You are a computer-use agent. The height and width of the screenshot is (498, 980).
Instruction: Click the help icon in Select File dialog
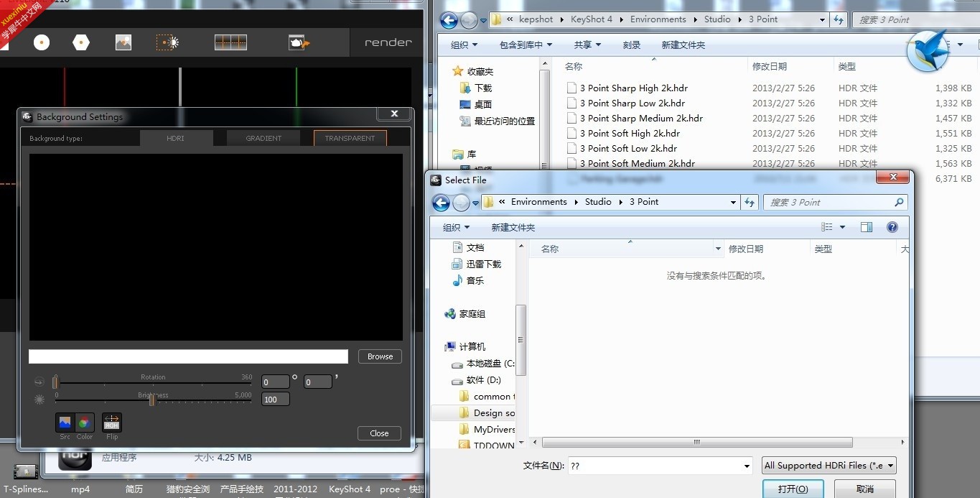(892, 227)
